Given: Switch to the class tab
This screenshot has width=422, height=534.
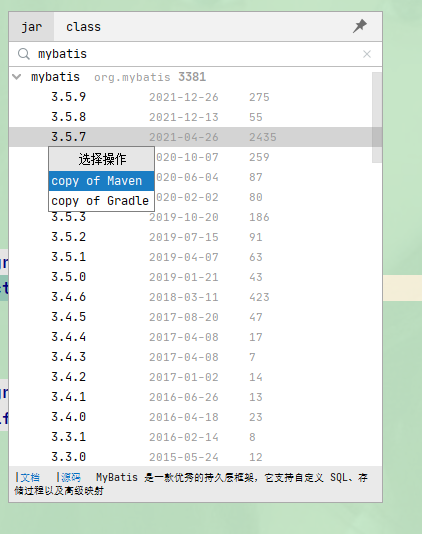Looking at the screenshot, I should [83, 27].
